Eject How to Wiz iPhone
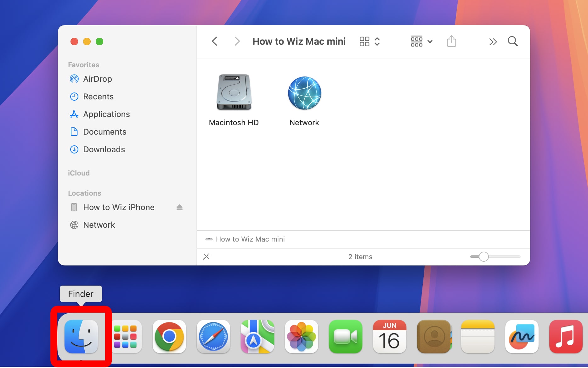The height and width of the screenshot is (368, 588). coord(179,207)
